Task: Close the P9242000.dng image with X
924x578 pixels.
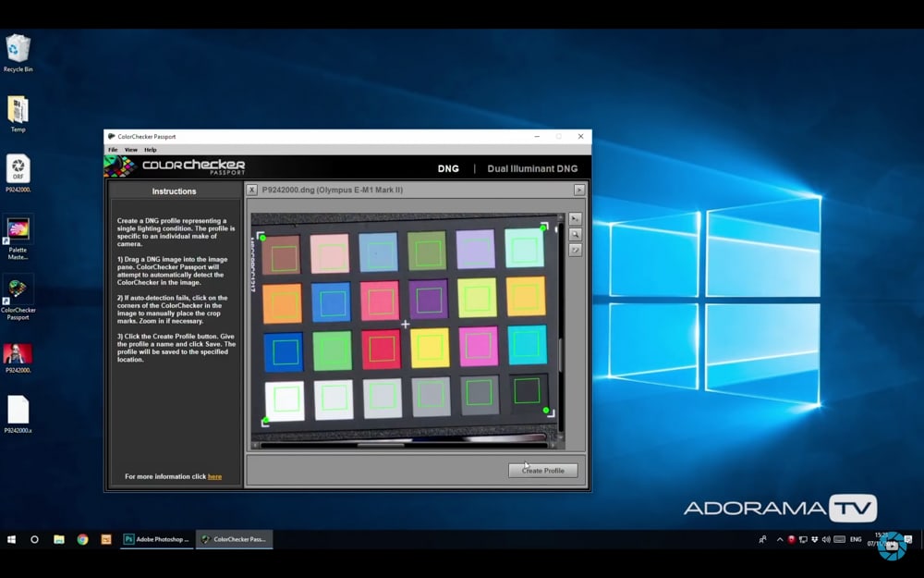Action: pyautogui.click(x=252, y=191)
